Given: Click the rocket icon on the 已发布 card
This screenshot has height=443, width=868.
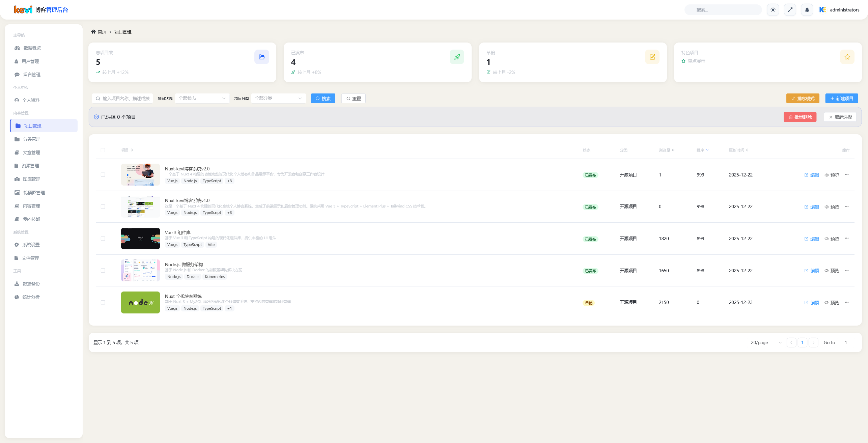Looking at the screenshot, I should click(x=457, y=57).
